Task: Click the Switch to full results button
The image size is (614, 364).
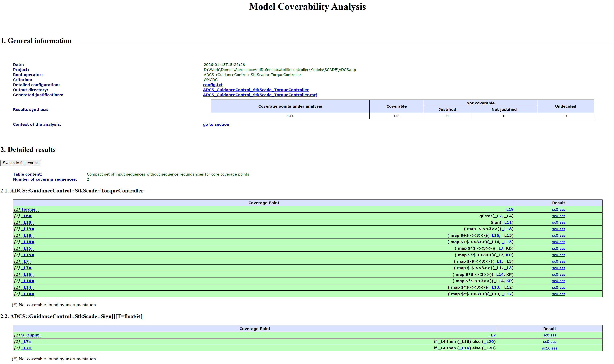Action: pos(21,163)
